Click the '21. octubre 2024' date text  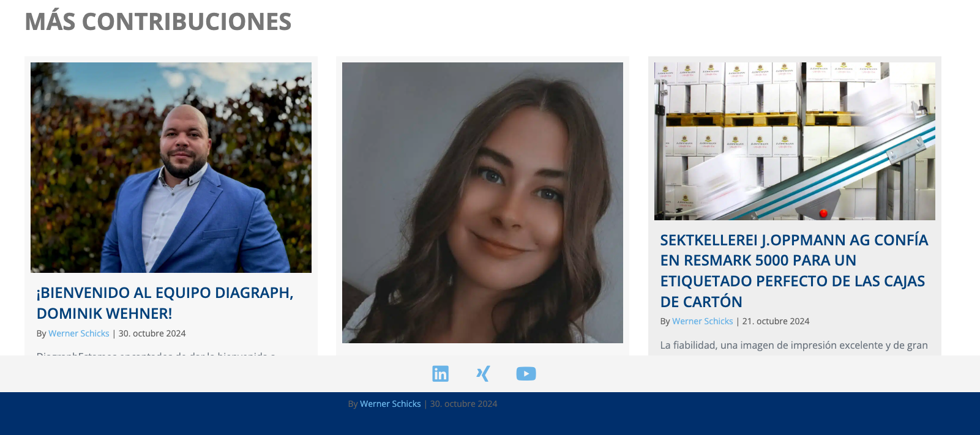point(776,321)
